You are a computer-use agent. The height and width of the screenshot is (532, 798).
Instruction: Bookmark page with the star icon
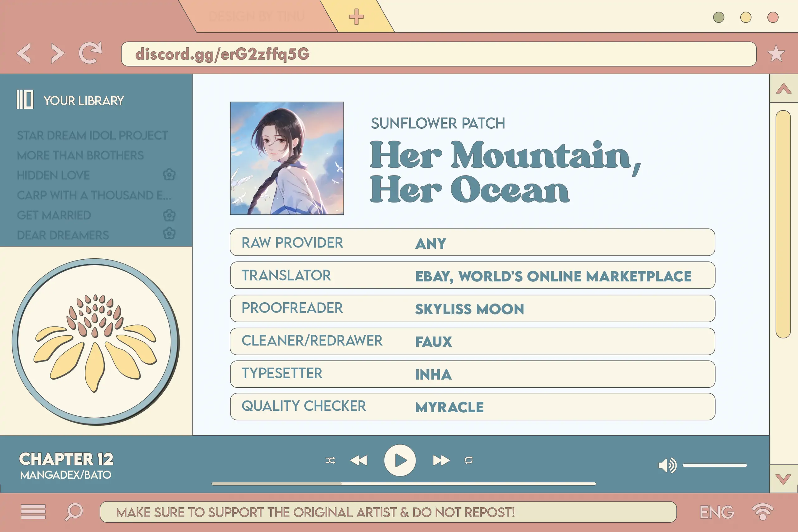(x=776, y=54)
